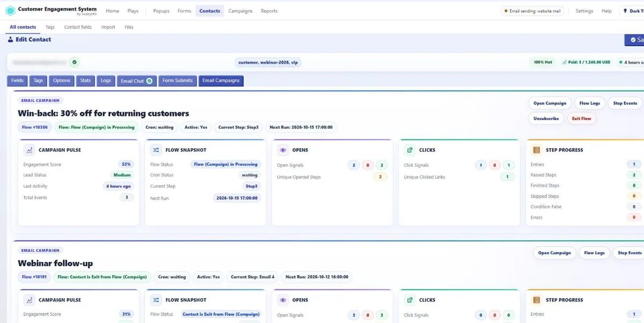The height and width of the screenshot is (323, 644).
Task: Click the Unsubscribe button
Action: pyautogui.click(x=546, y=119)
